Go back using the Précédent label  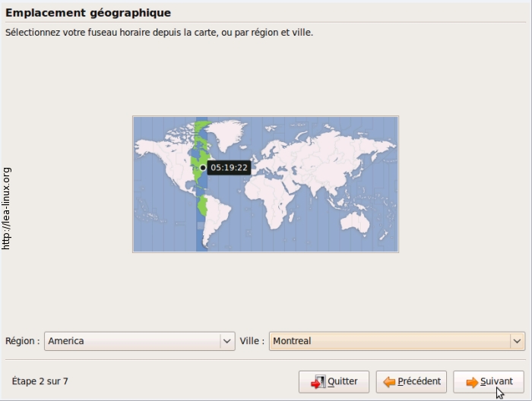click(x=420, y=381)
